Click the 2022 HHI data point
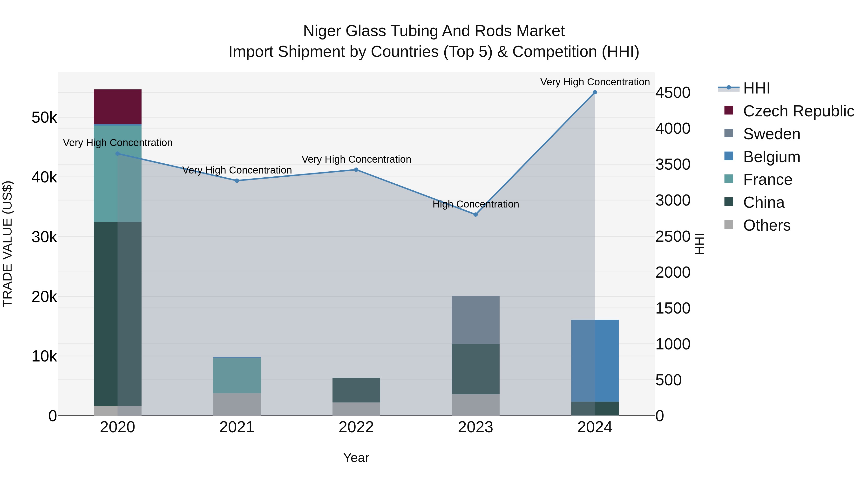This screenshot has height=488, width=868. pyautogui.click(x=356, y=170)
